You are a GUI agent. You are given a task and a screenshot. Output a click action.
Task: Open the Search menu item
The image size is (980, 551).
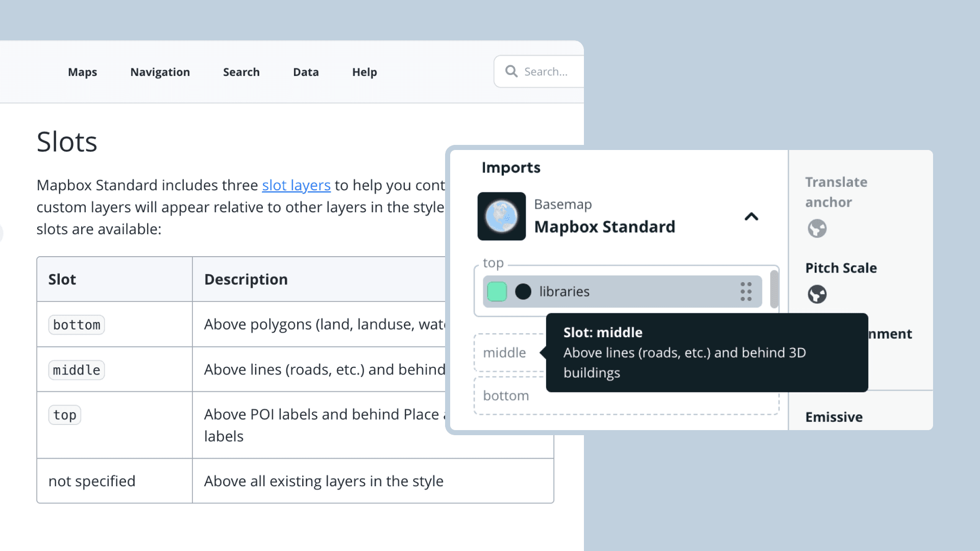[241, 72]
